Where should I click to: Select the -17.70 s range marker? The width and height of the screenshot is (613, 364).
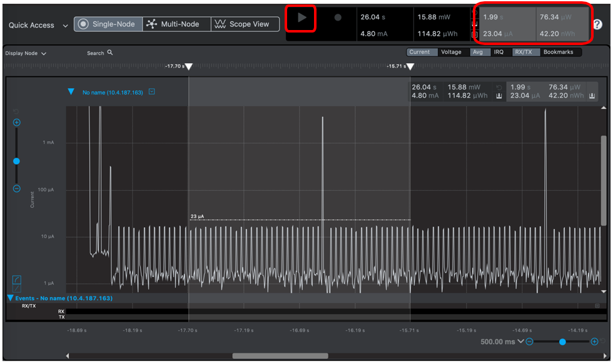[x=188, y=67]
